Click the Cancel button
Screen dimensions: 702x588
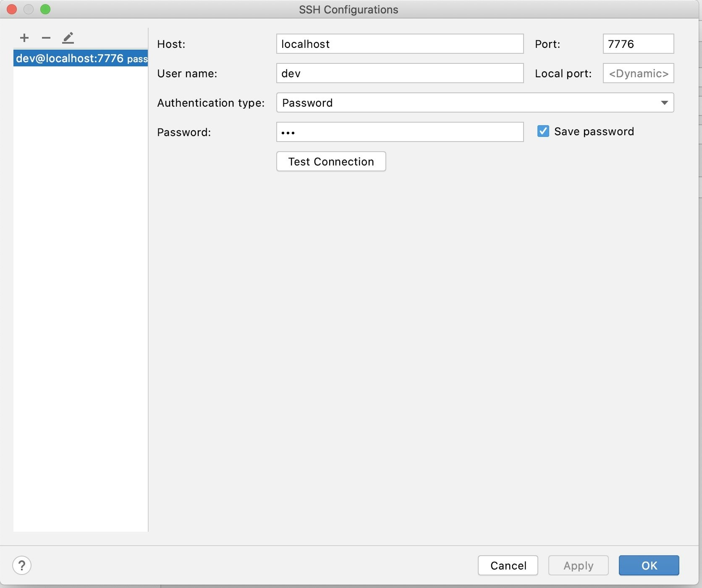(x=508, y=565)
